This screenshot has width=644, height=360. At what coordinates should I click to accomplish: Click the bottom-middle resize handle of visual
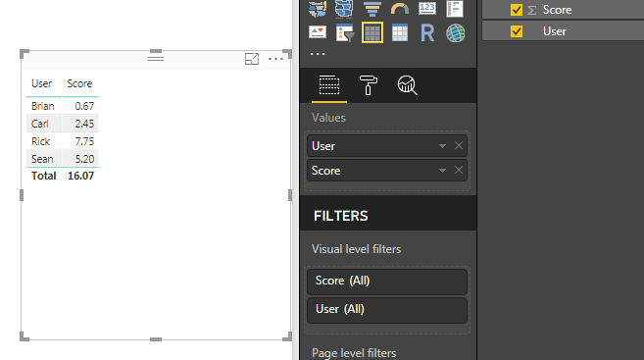click(156, 339)
